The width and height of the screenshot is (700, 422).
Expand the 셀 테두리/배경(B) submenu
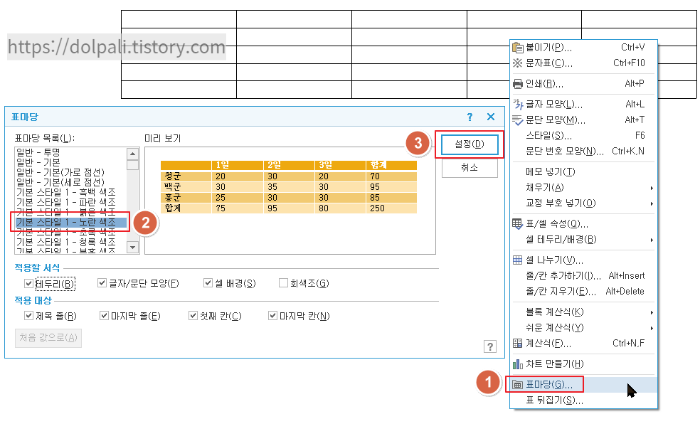tap(652, 240)
